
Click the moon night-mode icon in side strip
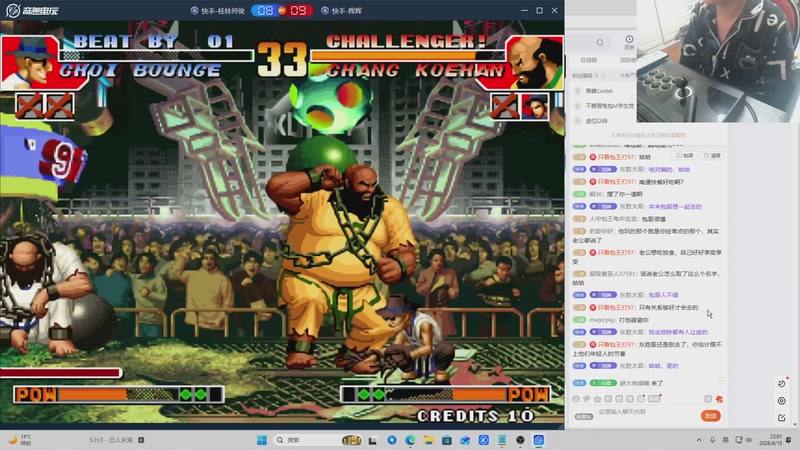click(x=782, y=384)
